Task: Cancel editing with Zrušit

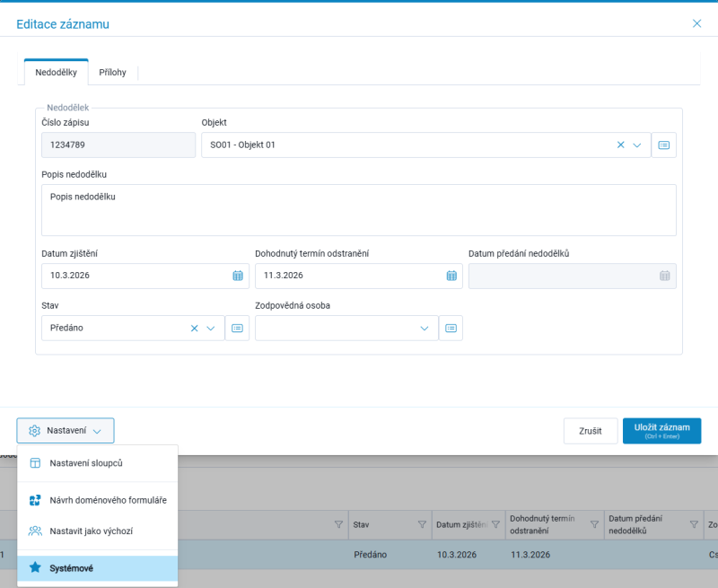Action: tap(591, 431)
